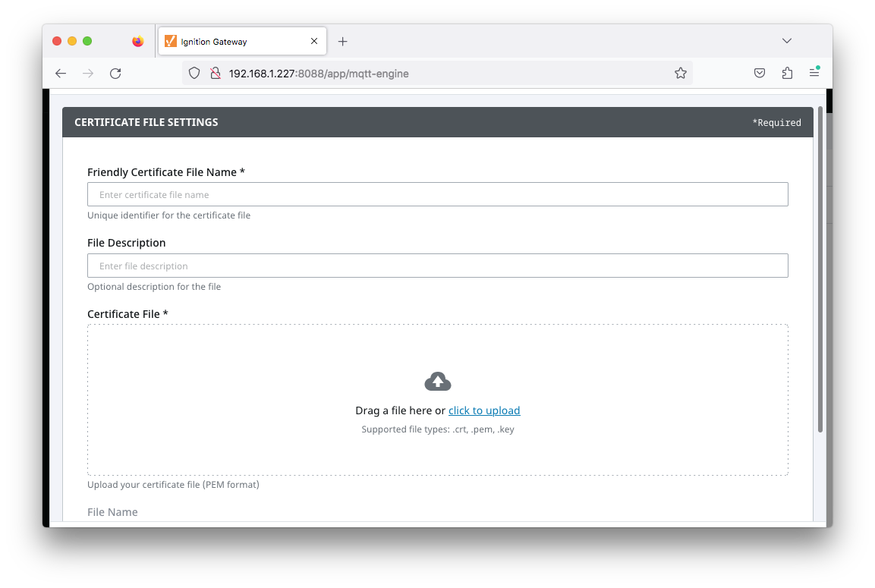Click the forward navigation arrow

tap(88, 74)
